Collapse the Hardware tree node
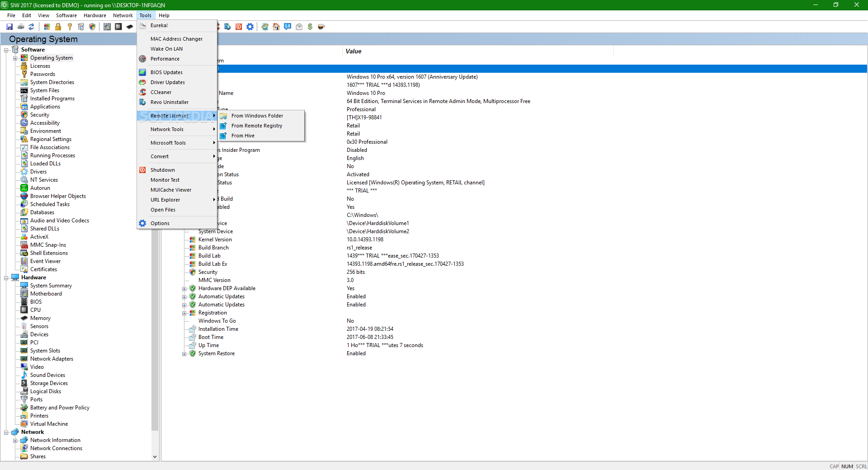 (6, 277)
